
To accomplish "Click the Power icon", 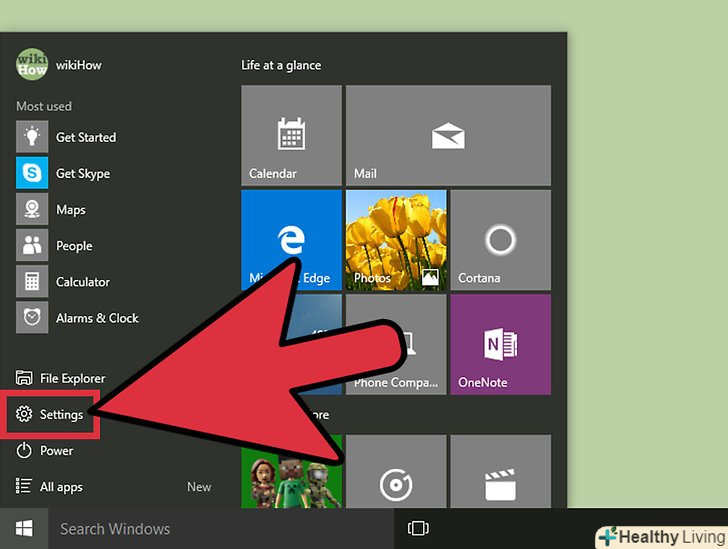I will pos(24,450).
